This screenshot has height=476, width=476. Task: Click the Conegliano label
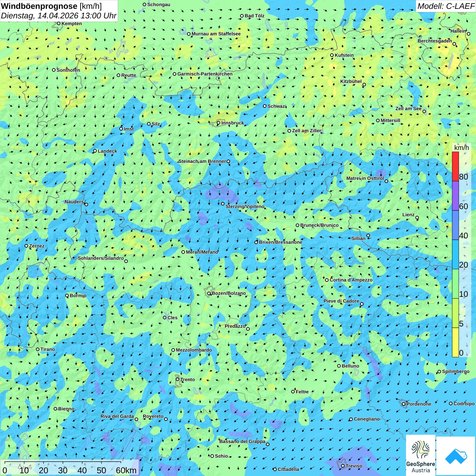[x=367, y=419]
